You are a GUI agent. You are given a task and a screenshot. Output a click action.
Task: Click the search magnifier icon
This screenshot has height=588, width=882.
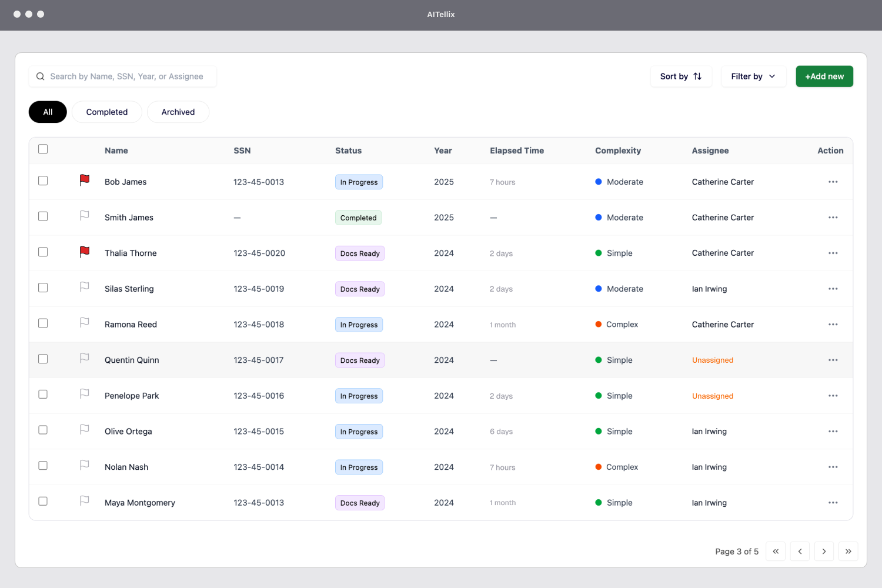(x=40, y=76)
